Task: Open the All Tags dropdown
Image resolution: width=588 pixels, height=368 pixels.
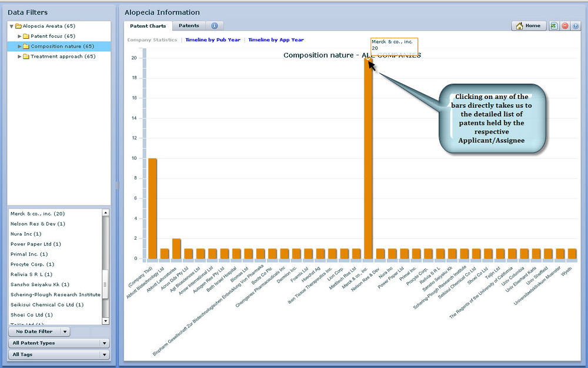Action: pyautogui.click(x=59, y=354)
